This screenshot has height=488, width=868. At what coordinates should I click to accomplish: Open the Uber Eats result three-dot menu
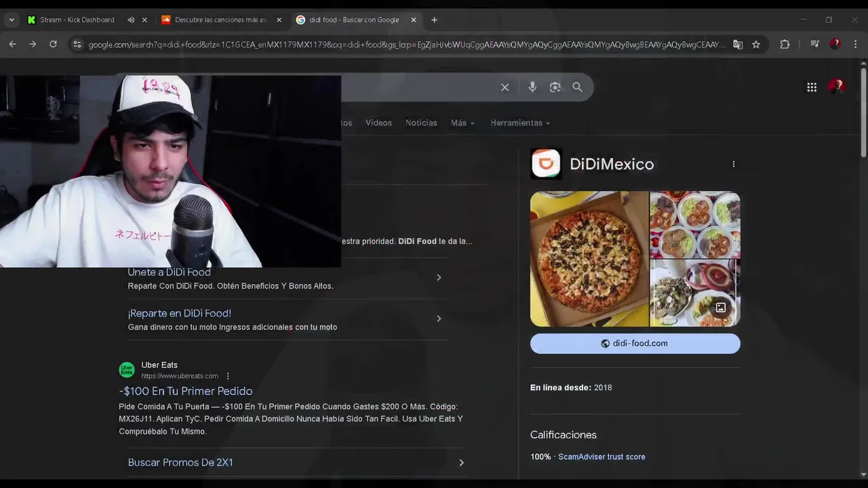[x=228, y=376]
